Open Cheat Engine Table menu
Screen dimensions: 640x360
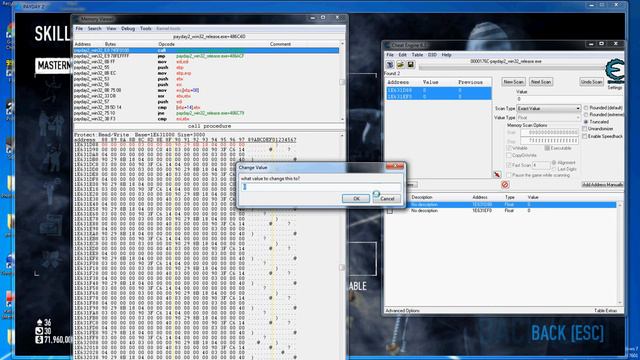tap(417, 55)
